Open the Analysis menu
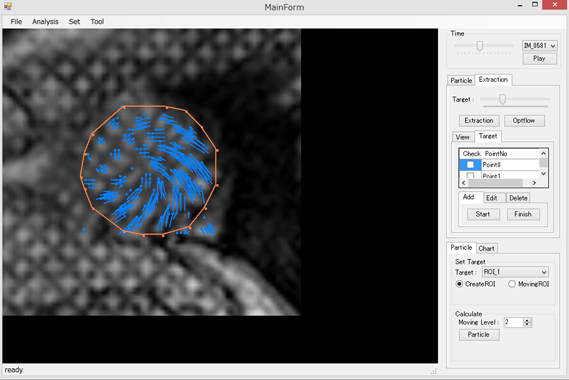569x380 pixels. (45, 21)
